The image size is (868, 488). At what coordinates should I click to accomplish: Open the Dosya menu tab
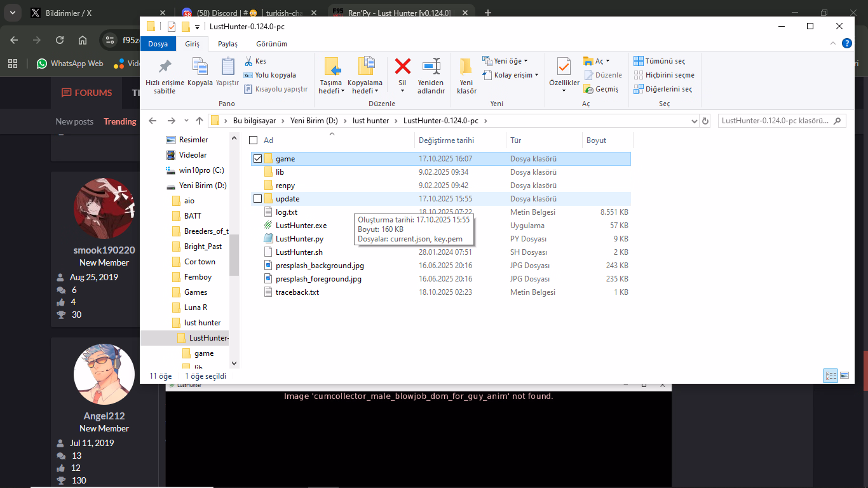click(x=158, y=44)
